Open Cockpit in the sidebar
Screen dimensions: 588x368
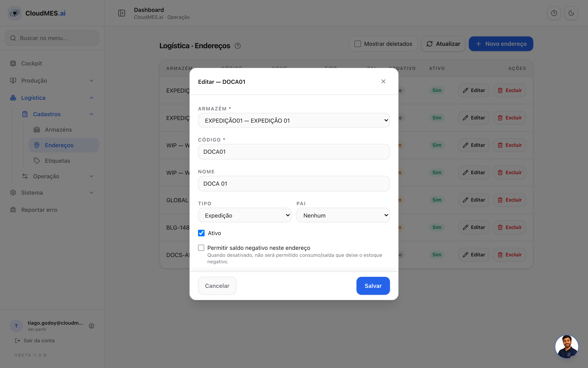(52, 63)
